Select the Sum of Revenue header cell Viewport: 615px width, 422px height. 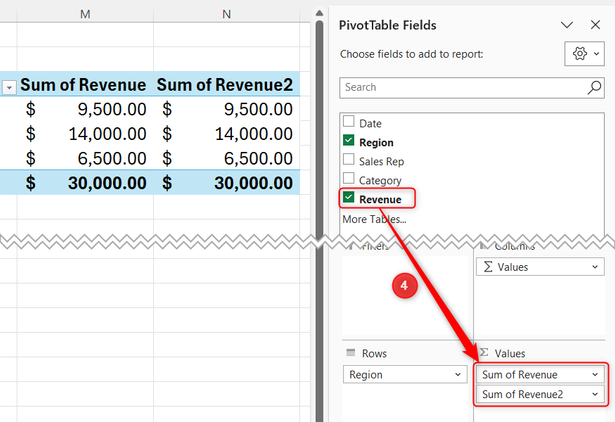[85, 84]
